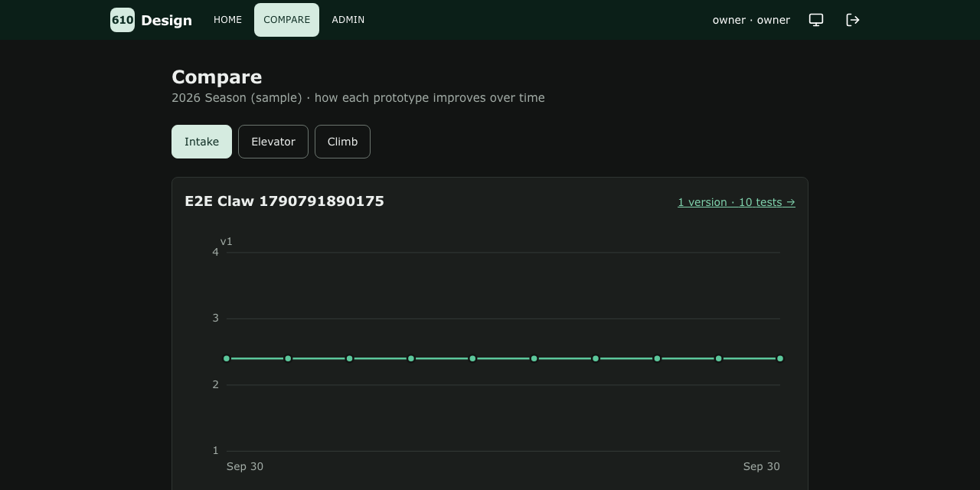Image resolution: width=980 pixels, height=490 pixels.
Task: Click the y-axis label '2'
Action: (216, 384)
